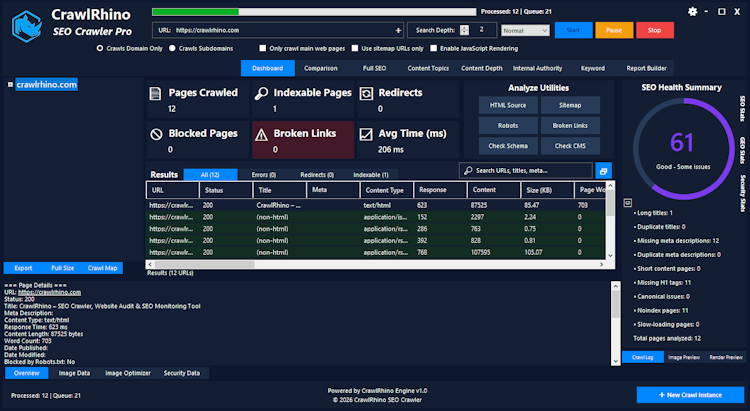
Task: Click the plus icon in the URL field
Action: [398, 30]
